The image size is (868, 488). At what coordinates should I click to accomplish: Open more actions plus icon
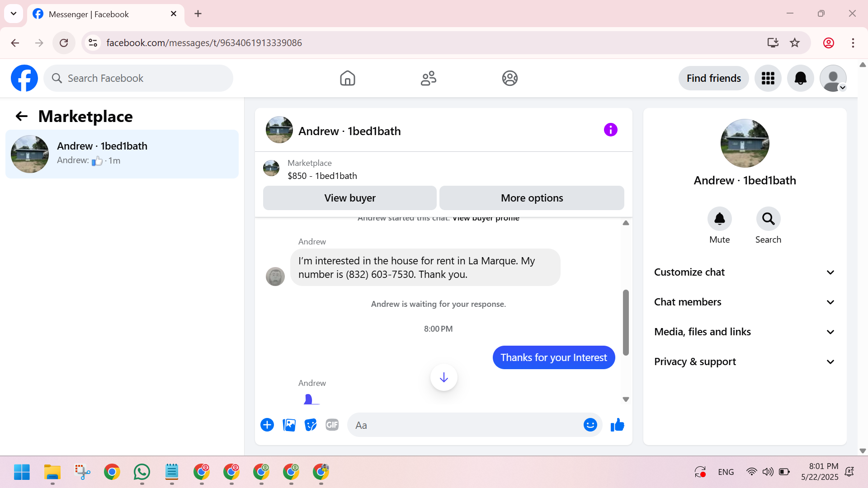[x=267, y=425]
